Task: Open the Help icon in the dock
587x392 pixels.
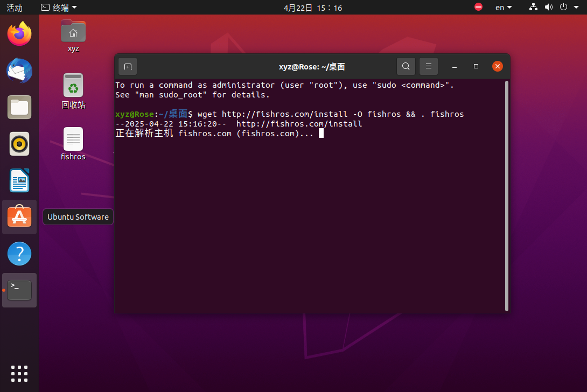Action: 19,254
